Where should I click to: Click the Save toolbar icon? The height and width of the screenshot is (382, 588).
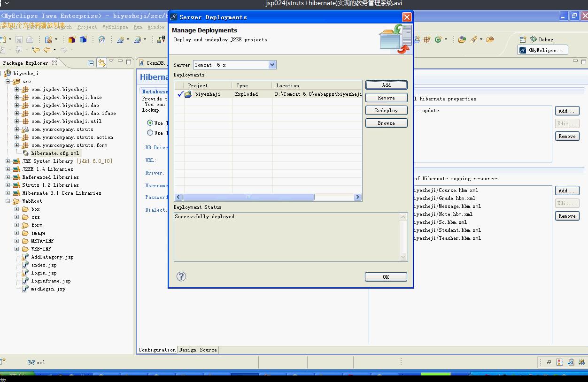click(19, 39)
